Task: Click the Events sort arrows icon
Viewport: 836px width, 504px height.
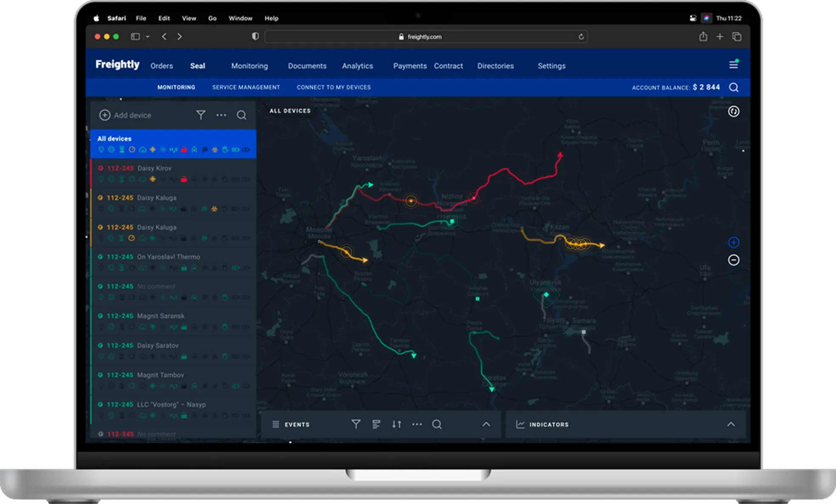Action: point(396,424)
